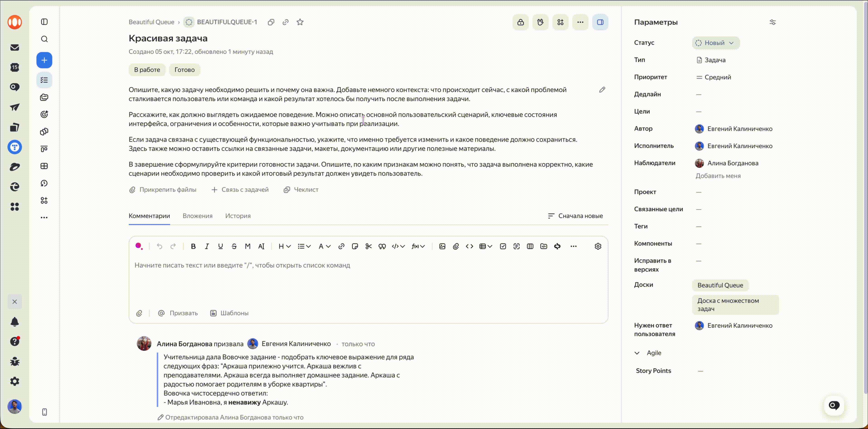Open the Status dropdown showing Новый

716,43
